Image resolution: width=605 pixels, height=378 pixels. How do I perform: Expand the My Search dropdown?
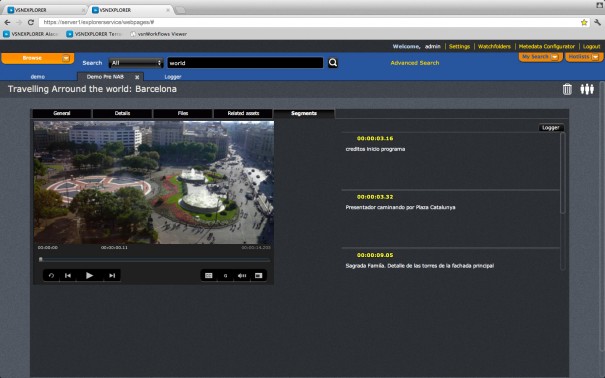coord(554,57)
